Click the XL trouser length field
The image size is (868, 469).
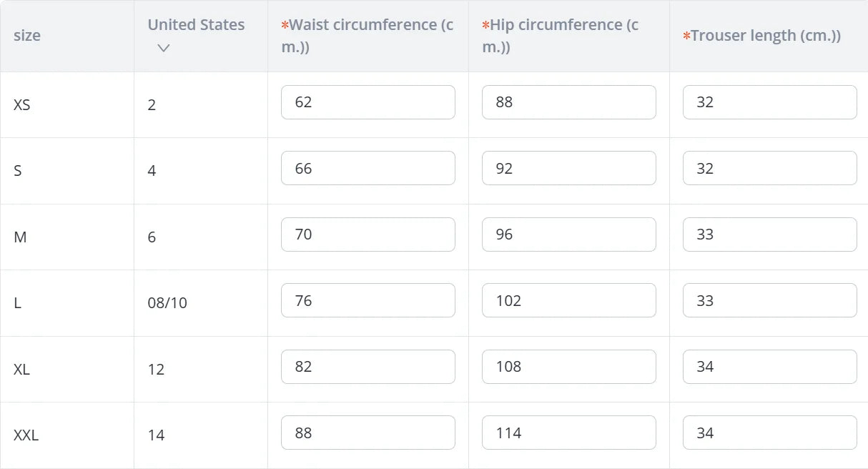pyautogui.click(x=769, y=367)
